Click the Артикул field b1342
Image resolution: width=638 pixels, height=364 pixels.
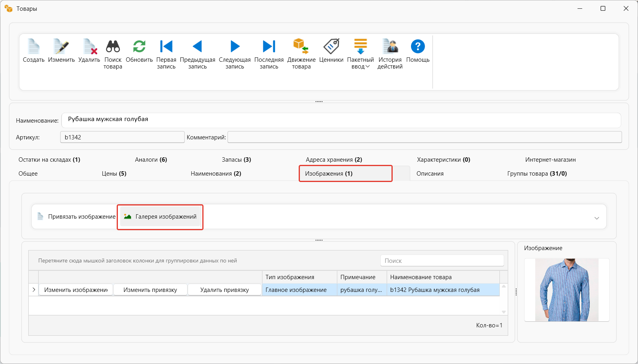pyautogui.click(x=122, y=137)
